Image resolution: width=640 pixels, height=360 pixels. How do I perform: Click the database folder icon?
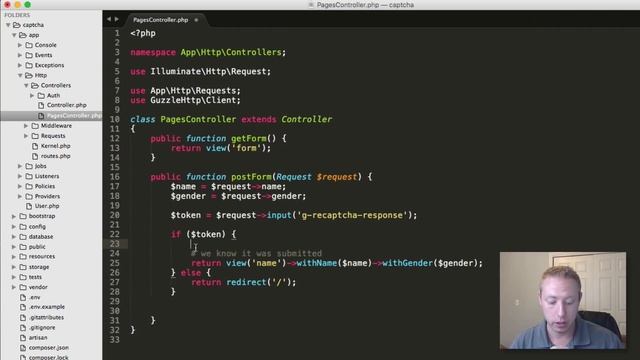(x=23, y=237)
